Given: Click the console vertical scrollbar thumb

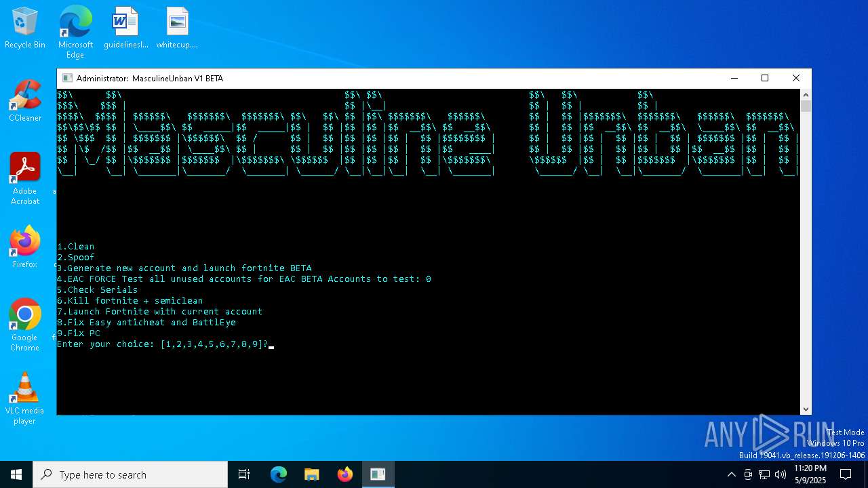Looking at the screenshot, I should [806, 106].
